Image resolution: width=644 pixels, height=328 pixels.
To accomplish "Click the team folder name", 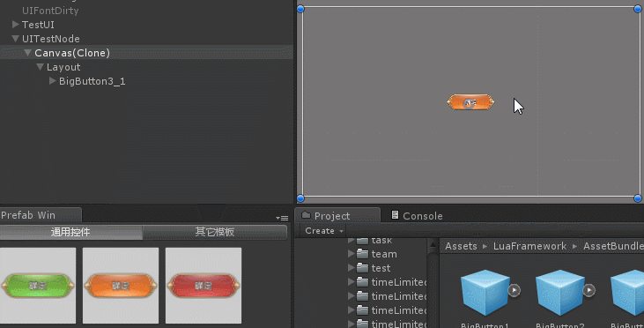I will [384, 255].
